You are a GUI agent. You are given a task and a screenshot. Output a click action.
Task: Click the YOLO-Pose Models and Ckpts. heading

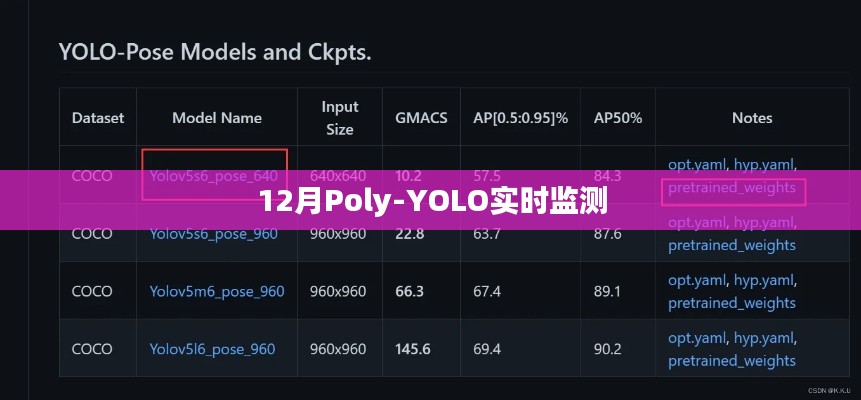[215, 52]
